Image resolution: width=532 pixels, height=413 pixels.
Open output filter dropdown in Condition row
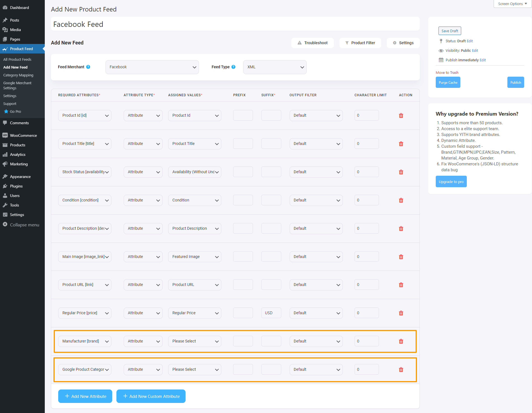[x=316, y=200]
